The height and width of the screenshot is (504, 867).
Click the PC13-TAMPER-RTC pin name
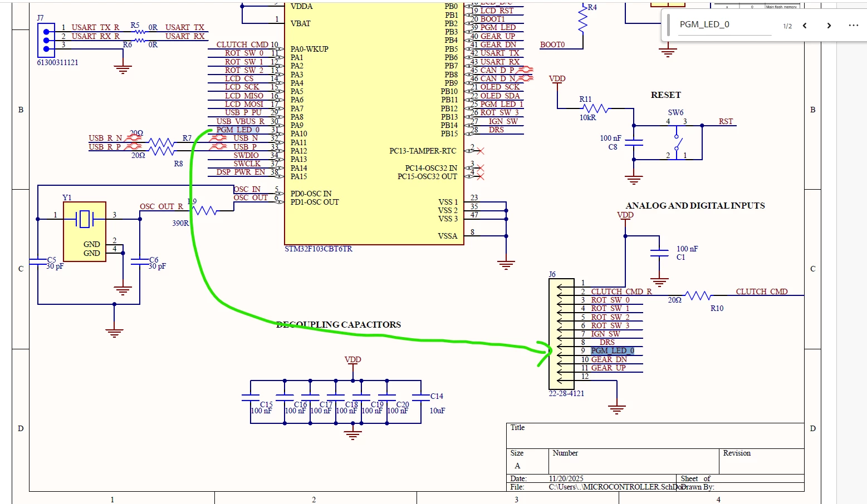(x=423, y=151)
